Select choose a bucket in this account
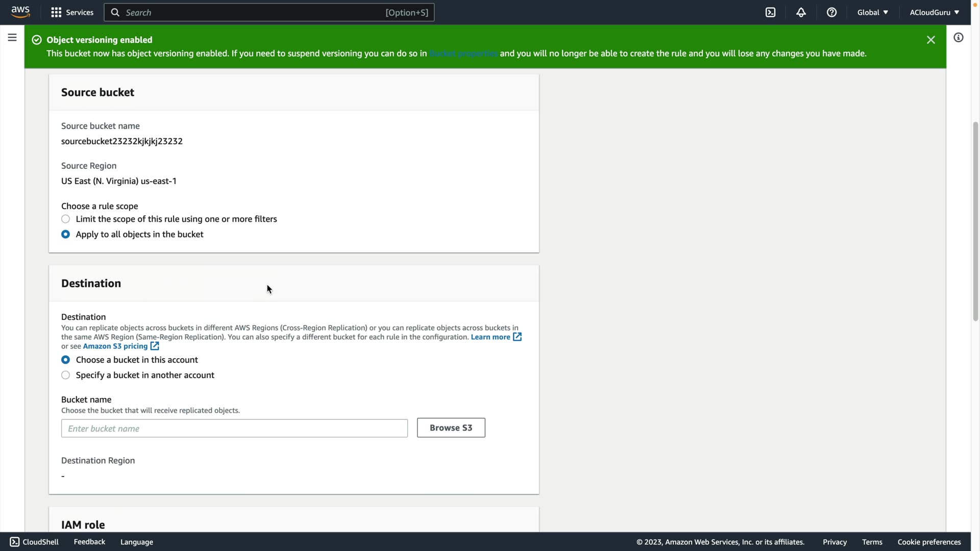This screenshot has height=551, width=980. pyautogui.click(x=66, y=360)
